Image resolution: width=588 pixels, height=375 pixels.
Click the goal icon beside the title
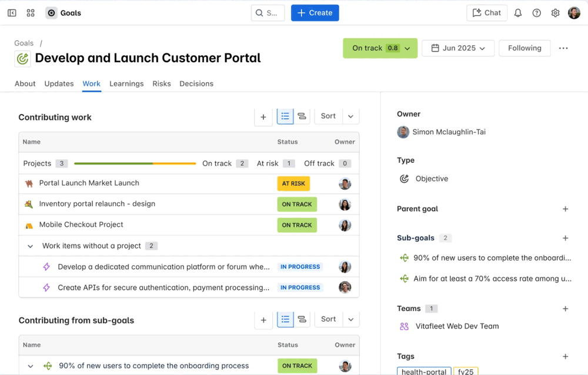click(22, 59)
